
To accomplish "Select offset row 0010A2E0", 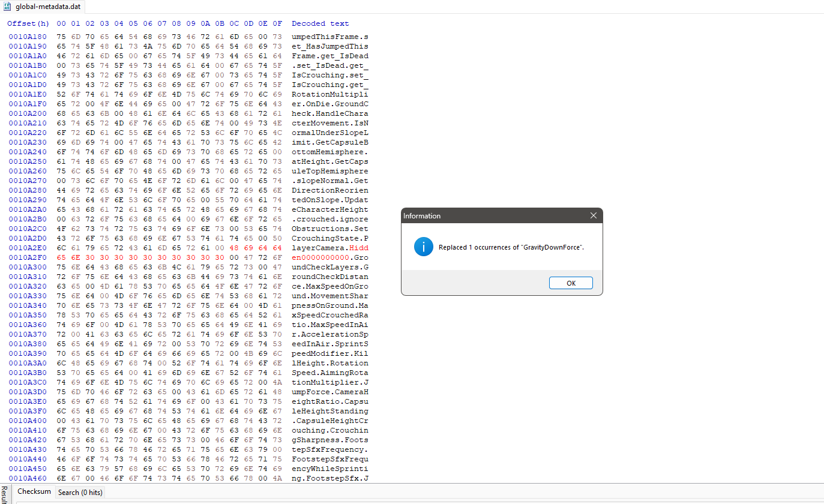I will [x=29, y=248].
